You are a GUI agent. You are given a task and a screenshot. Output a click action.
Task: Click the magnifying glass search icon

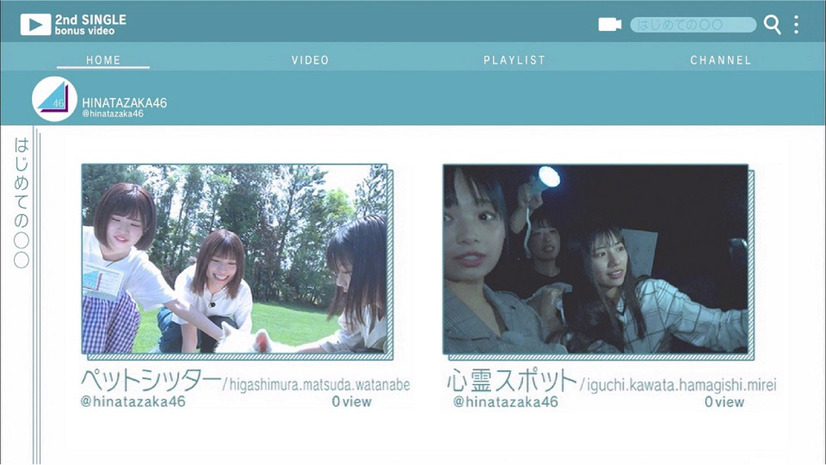pos(772,25)
